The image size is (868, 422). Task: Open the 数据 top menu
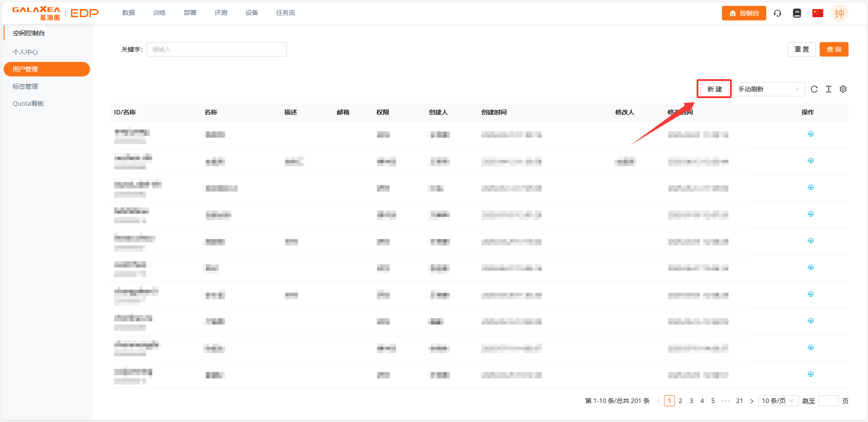(128, 13)
